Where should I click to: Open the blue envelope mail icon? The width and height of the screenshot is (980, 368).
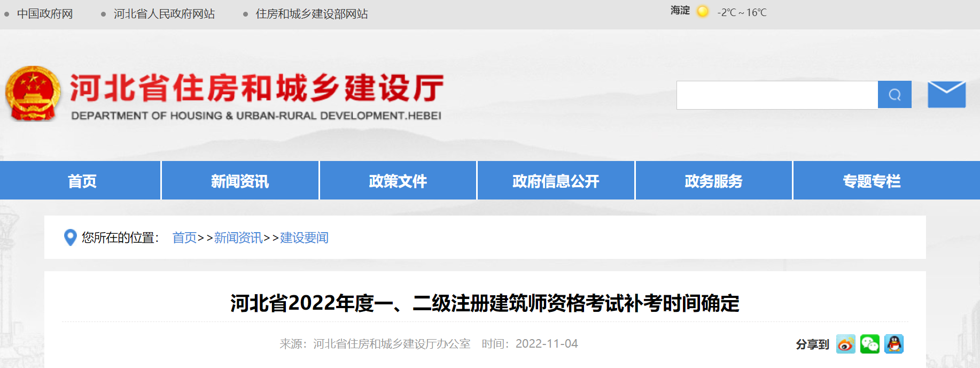point(946,95)
